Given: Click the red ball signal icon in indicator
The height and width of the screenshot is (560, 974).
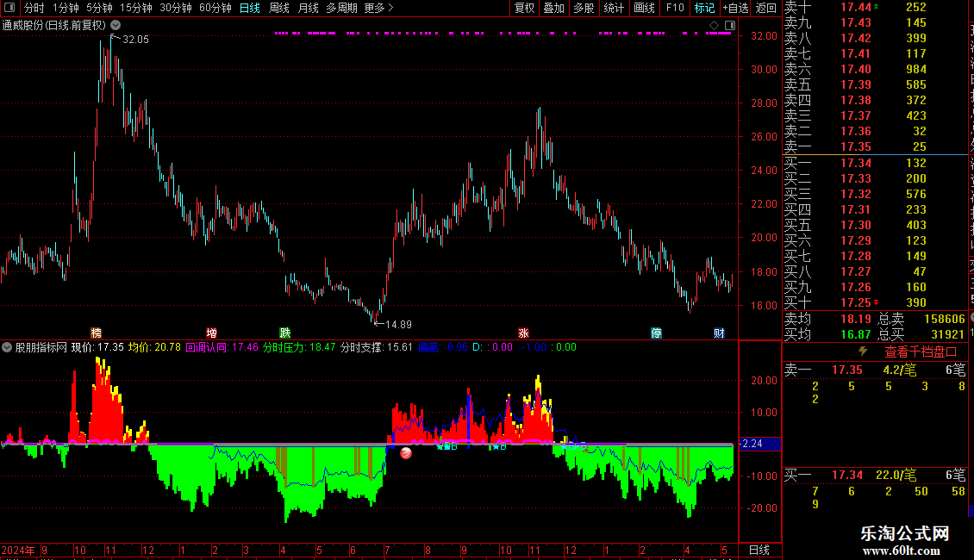Looking at the screenshot, I should [x=406, y=453].
